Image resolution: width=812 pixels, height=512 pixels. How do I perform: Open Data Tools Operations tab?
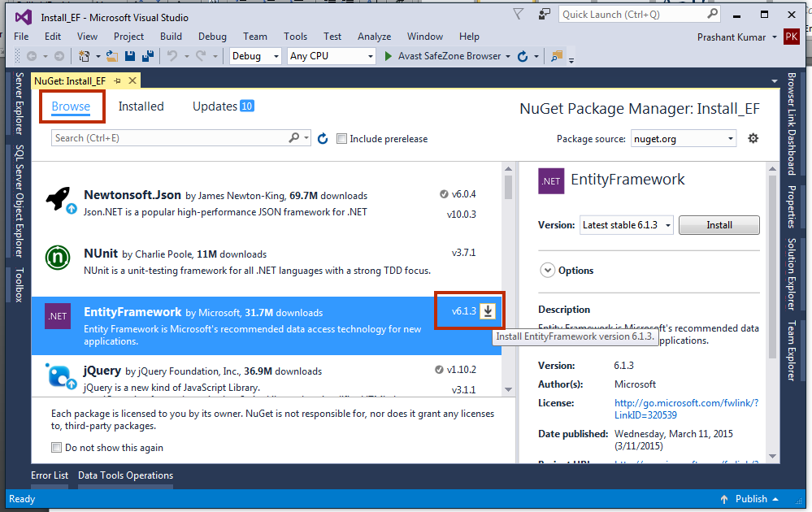tap(125, 475)
